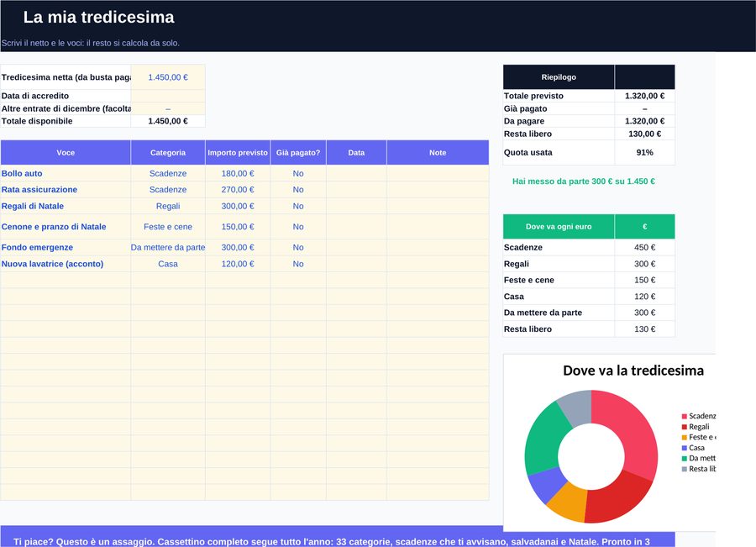
Task: Select the 'Tredicesima netta' label cell
Action: pyautogui.click(x=66, y=77)
